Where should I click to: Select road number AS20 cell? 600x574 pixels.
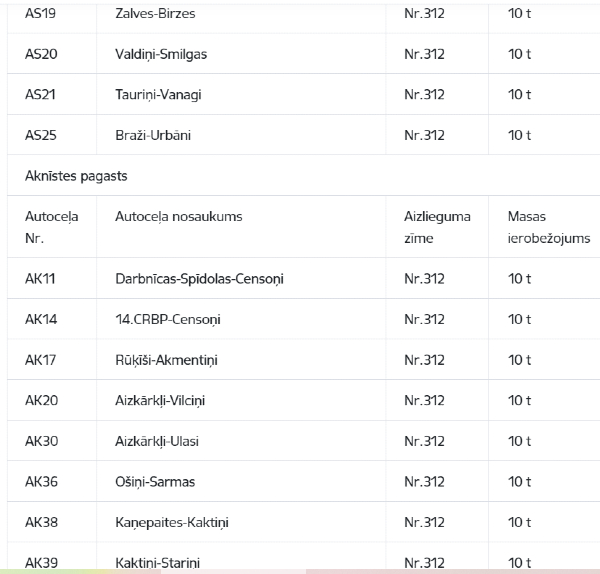coord(41,54)
